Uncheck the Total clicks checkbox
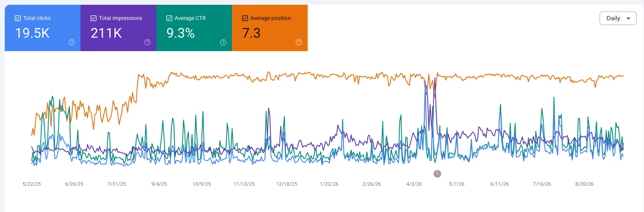644x212 pixels. pos(18,18)
